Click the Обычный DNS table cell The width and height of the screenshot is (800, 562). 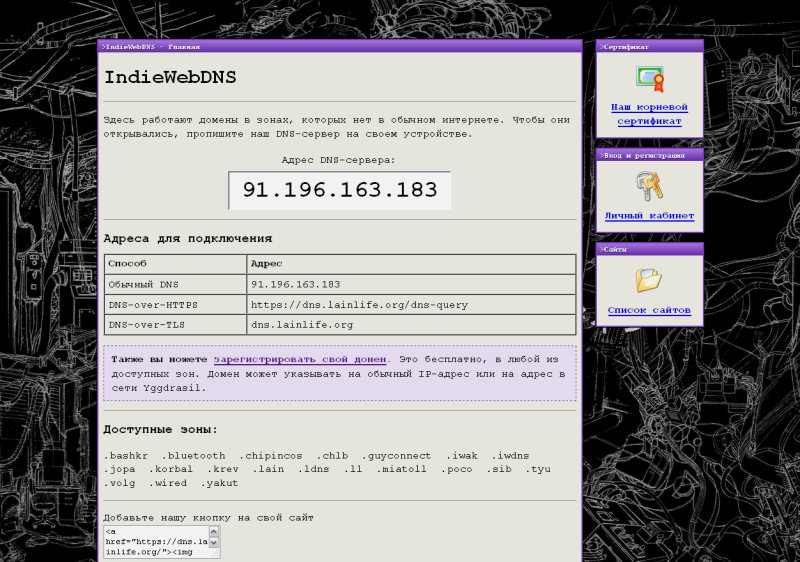[x=176, y=285]
